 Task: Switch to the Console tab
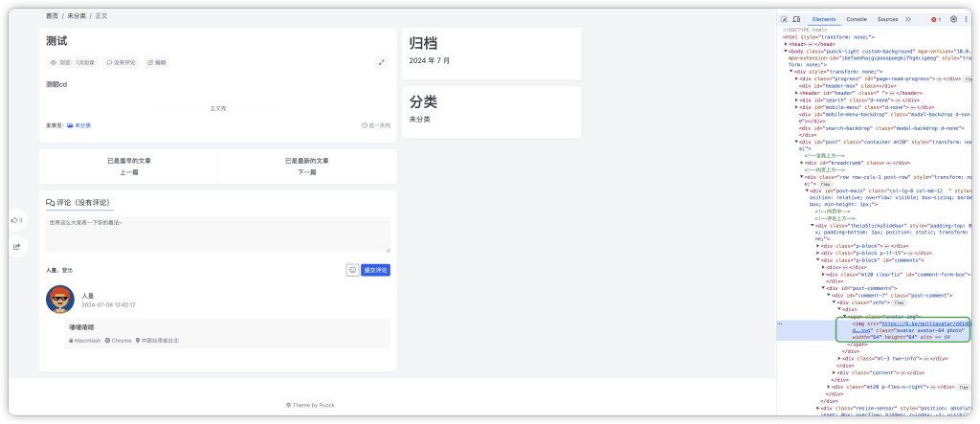(x=857, y=19)
